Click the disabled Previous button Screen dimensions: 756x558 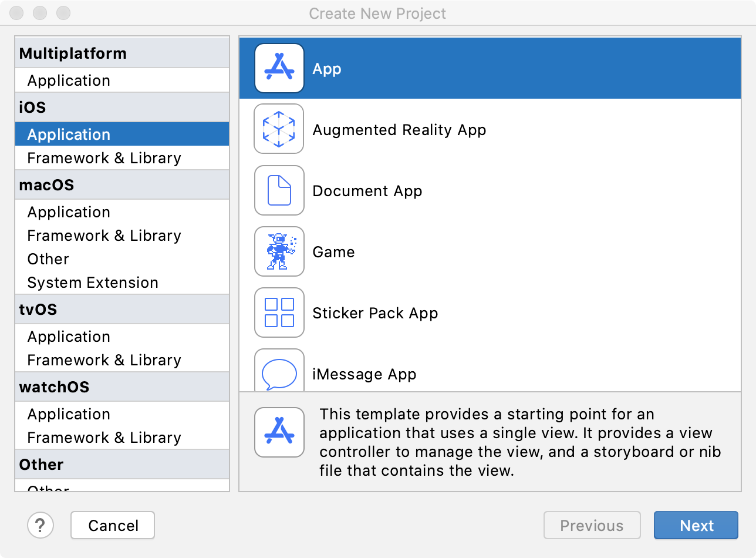point(592,525)
